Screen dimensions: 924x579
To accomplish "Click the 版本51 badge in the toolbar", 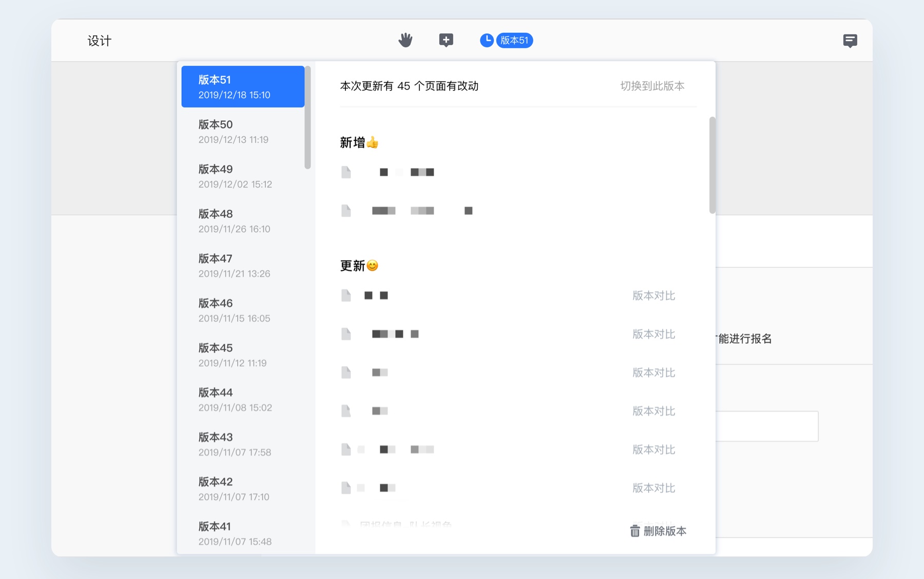I will (514, 40).
